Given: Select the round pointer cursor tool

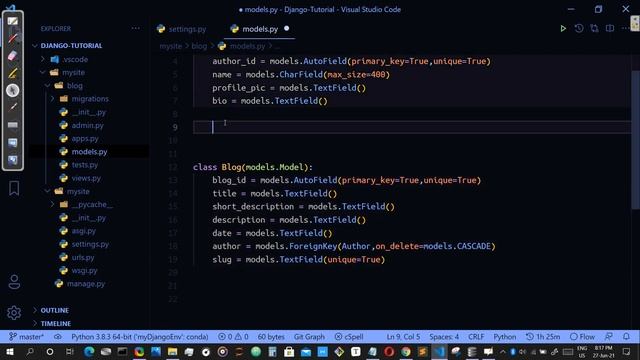Looking at the screenshot, I should 12,90.
